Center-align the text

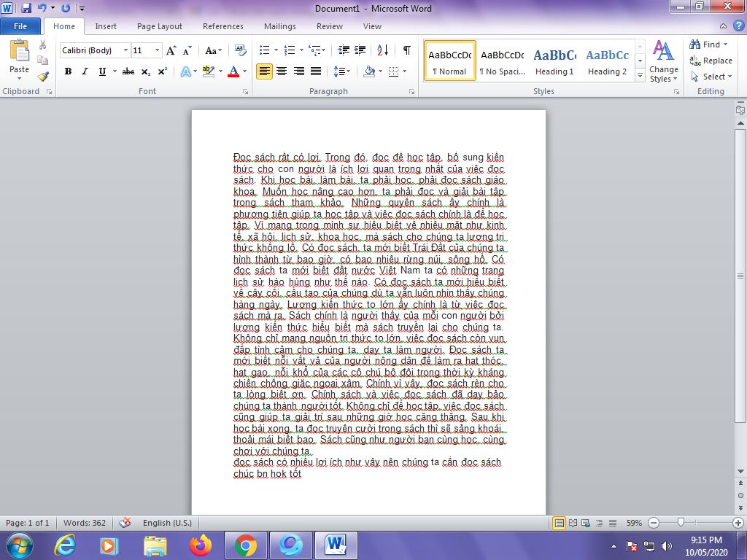pyautogui.click(x=282, y=71)
